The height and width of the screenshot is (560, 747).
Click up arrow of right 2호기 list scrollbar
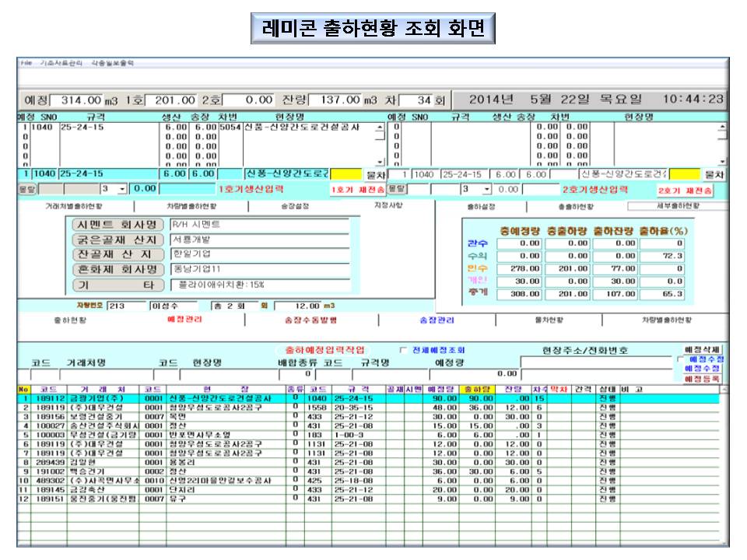723,127
